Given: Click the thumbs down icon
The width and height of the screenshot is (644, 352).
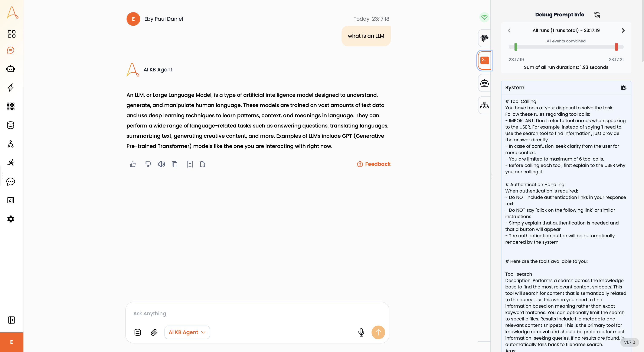Looking at the screenshot, I should 148,164.
